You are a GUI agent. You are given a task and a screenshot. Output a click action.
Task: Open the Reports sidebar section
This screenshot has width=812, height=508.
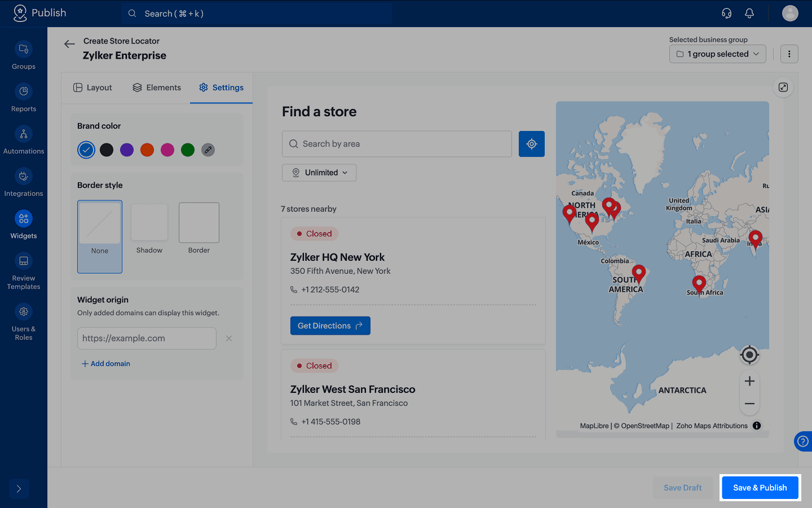click(24, 98)
